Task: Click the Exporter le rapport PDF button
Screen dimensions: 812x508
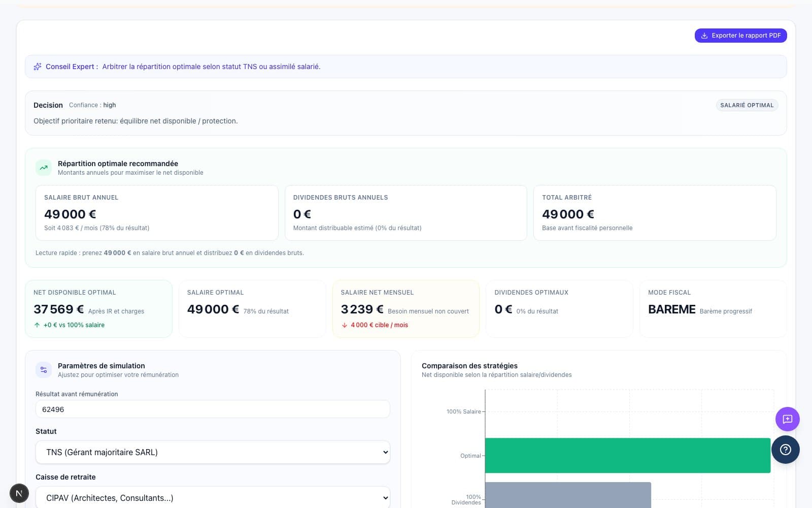Action: (x=740, y=36)
